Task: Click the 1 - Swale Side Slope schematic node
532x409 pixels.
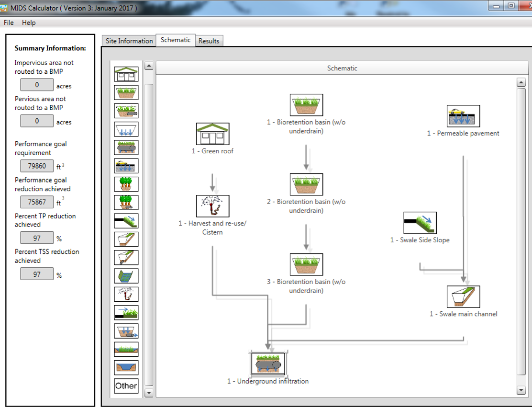Action: click(420, 223)
